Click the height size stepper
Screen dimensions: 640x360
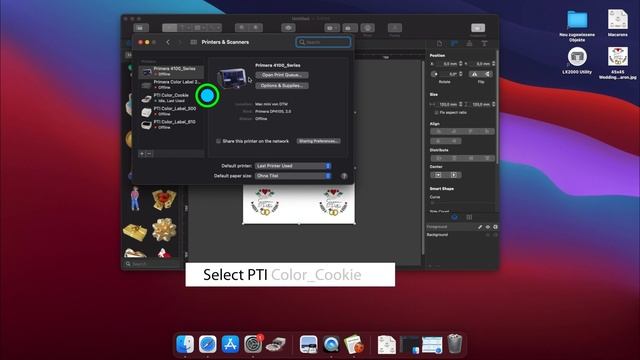pyautogui.click(x=493, y=104)
